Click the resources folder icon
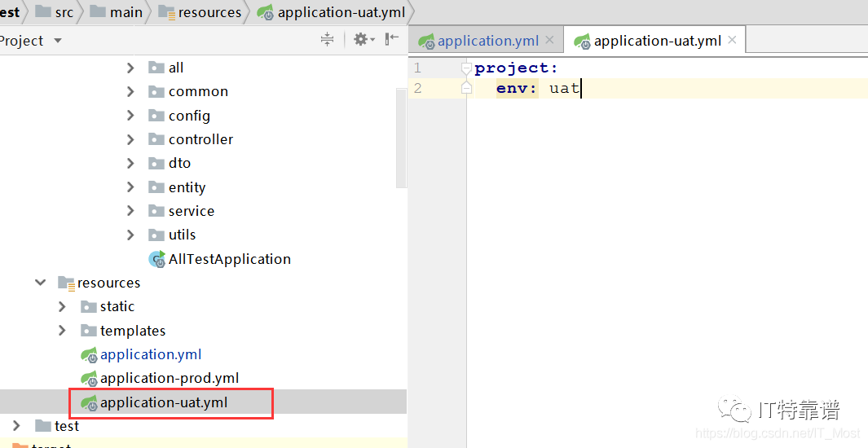Viewport: 868px width, 448px height. 67,283
